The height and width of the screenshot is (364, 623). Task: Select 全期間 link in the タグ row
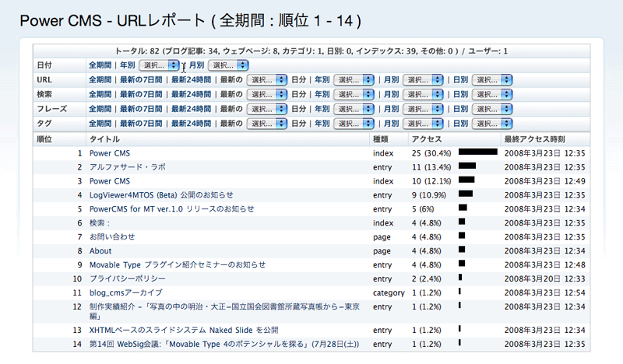(x=100, y=124)
